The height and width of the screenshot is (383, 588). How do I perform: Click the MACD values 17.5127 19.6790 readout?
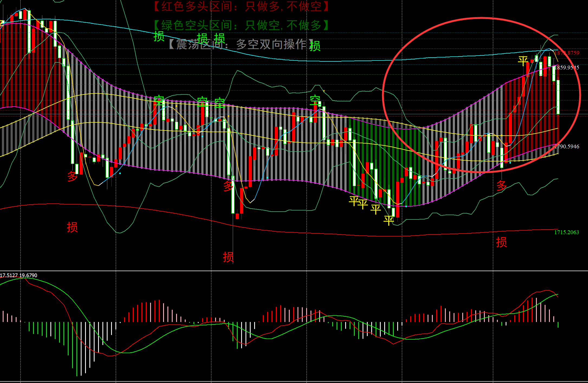pos(19,275)
